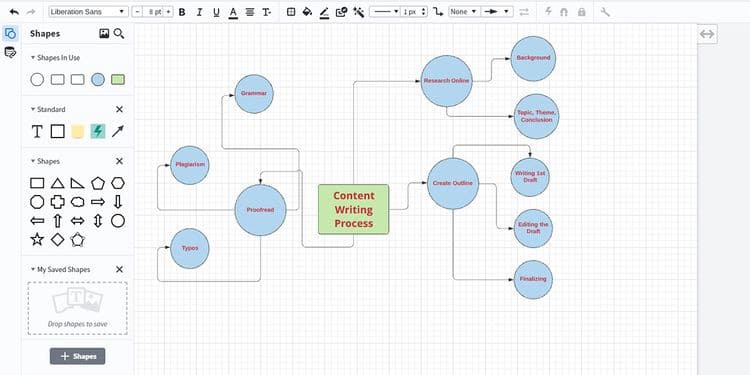Screen dimensions: 750x375
Task: Open the None arrow start dropdown
Action: coord(463,12)
